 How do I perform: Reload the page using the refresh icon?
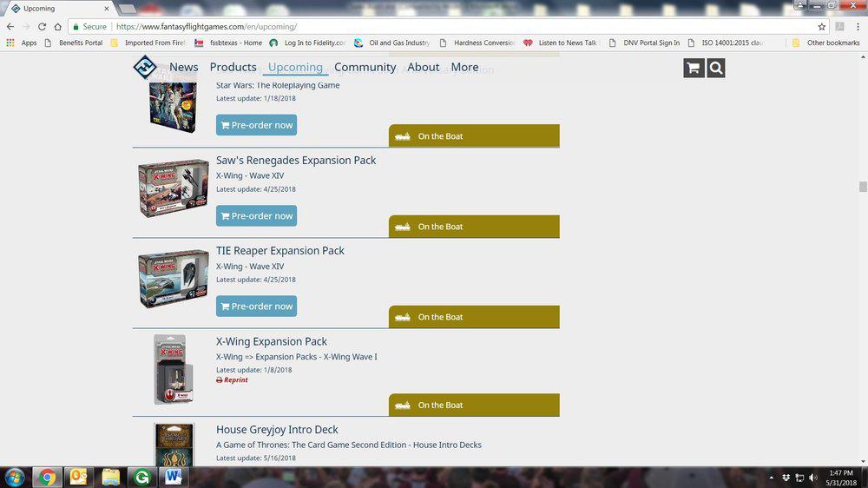click(42, 27)
